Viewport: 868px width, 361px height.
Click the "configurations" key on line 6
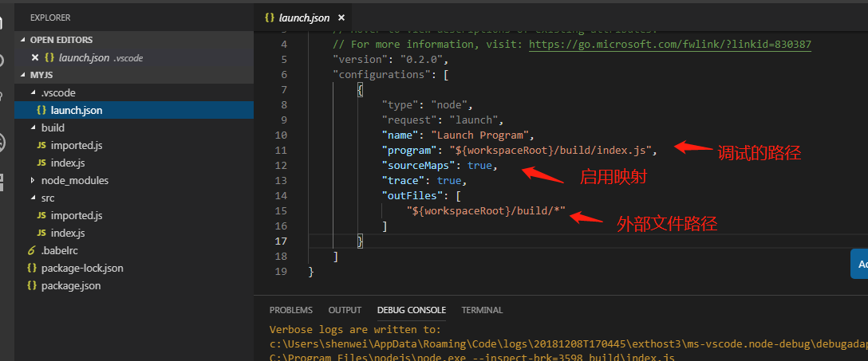tap(382, 75)
